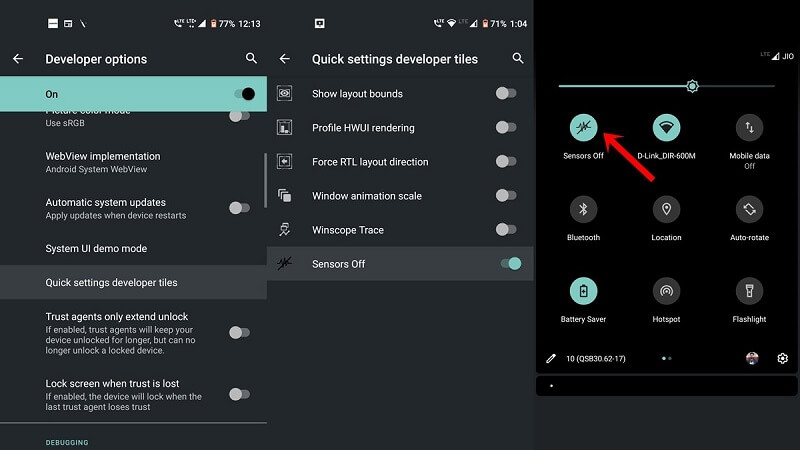Toggle the Show layout bounds switch
The height and width of the screenshot is (450, 800).
pos(507,94)
